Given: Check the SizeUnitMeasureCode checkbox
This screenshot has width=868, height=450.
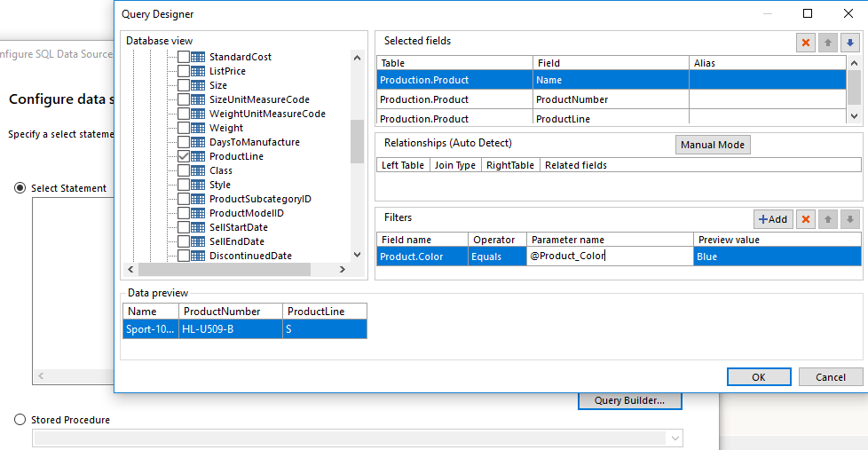Looking at the screenshot, I should click(183, 99).
